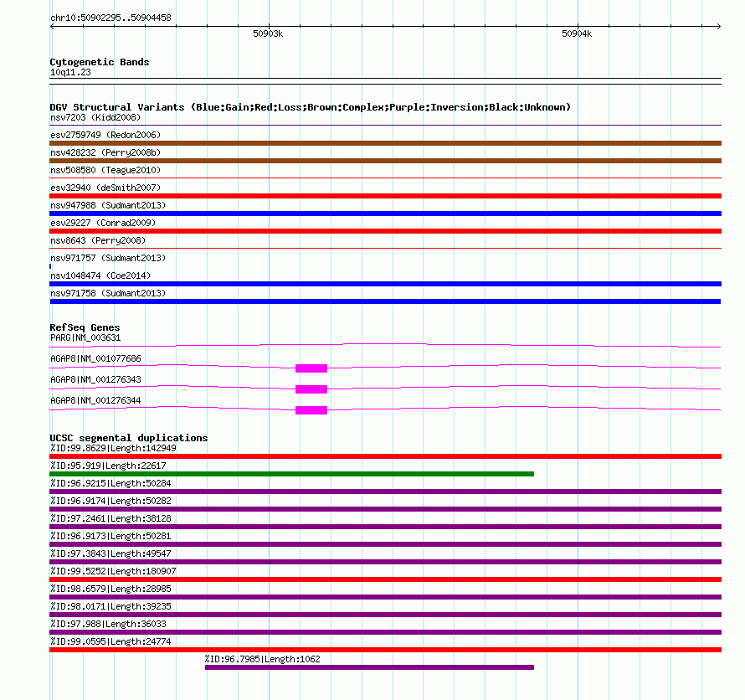This screenshot has height=700, width=745.
Task: Click the purple bar under %ID:97.2461|Length:38128
Action: coord(385,527)
